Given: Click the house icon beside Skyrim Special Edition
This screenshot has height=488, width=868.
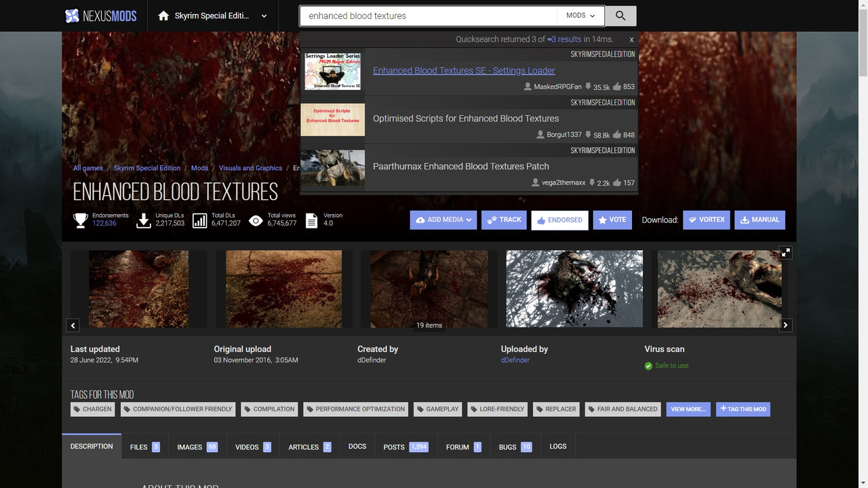Looking at the screenshot, I should pos(163,16).
